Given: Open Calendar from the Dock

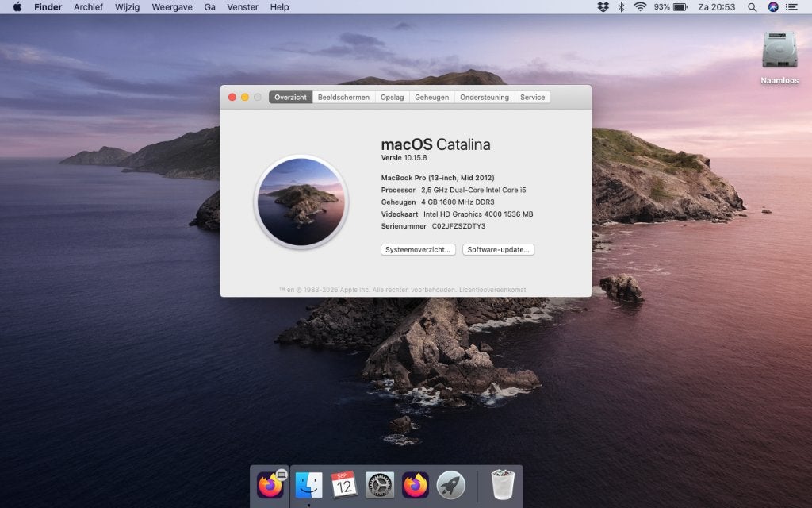Looking at the screenshot, I should 344,485.
